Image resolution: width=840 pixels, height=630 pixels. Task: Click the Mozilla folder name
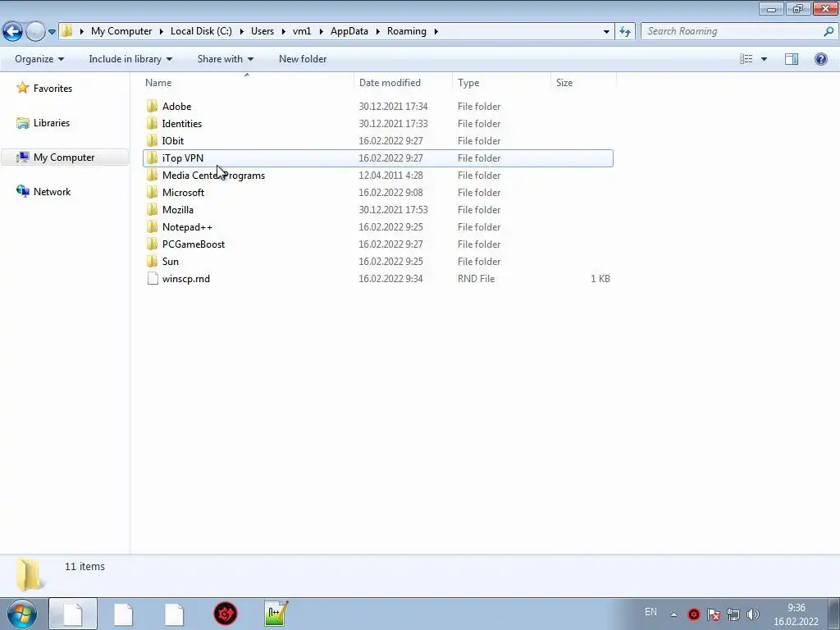click(178, 209)
